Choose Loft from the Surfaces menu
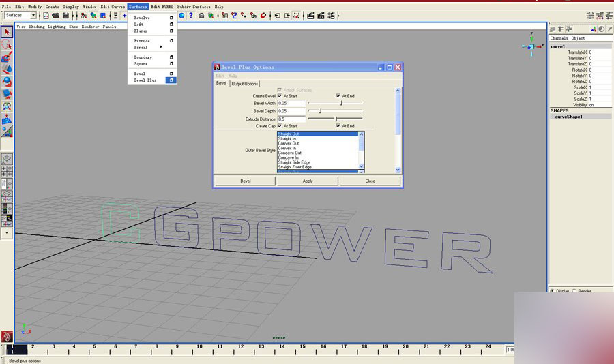 (139, 25)
